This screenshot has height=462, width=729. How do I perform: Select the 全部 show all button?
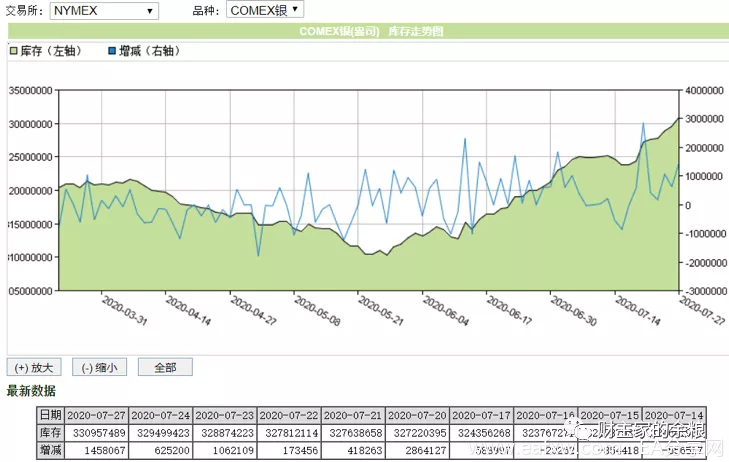(x=165, y=368)
